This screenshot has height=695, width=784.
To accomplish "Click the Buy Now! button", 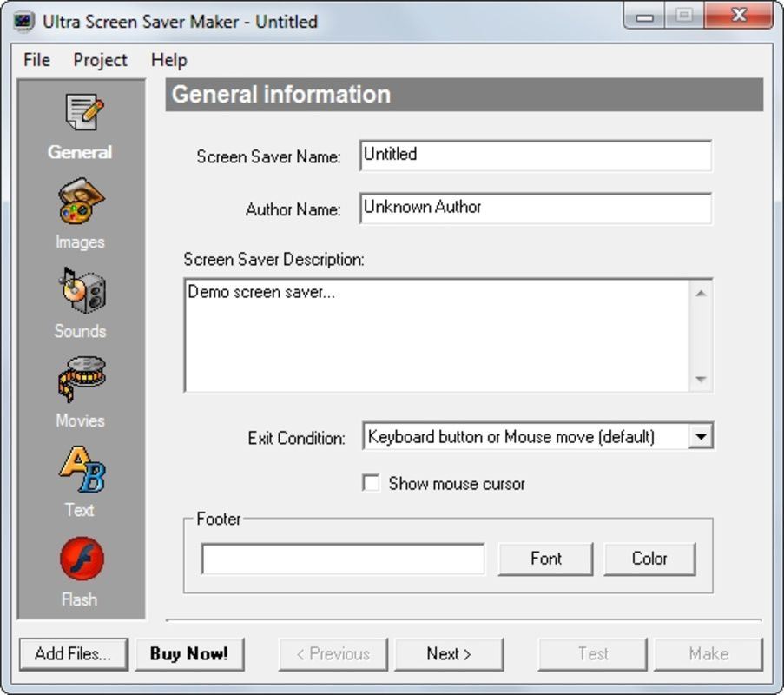I will [x=190, y=653].
